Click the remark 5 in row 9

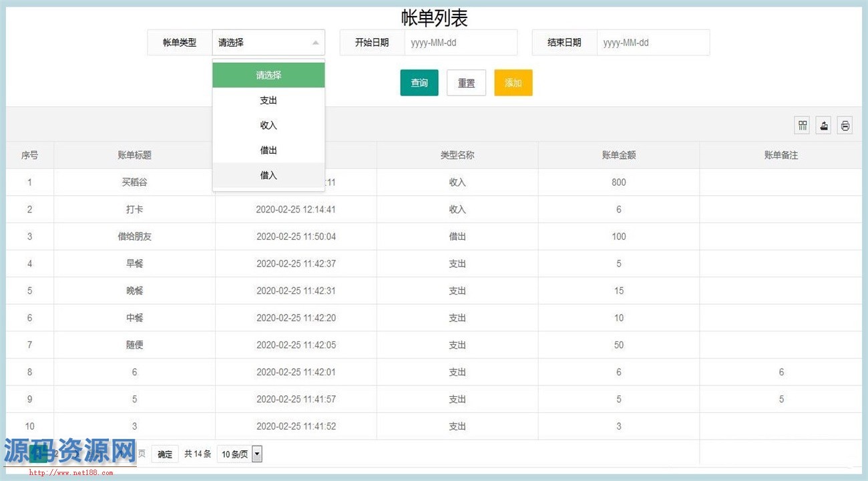point(781,399)
